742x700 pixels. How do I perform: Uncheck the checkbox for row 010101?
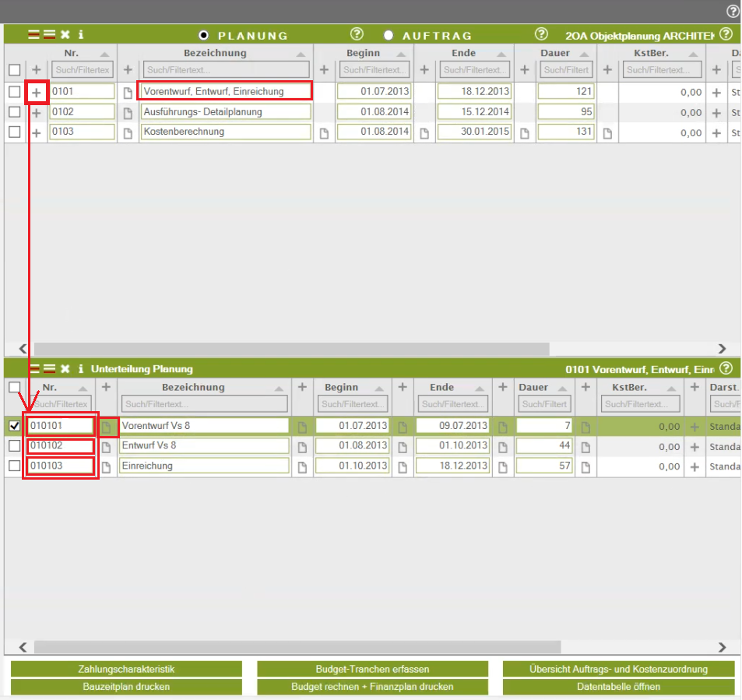click(14, 426)
